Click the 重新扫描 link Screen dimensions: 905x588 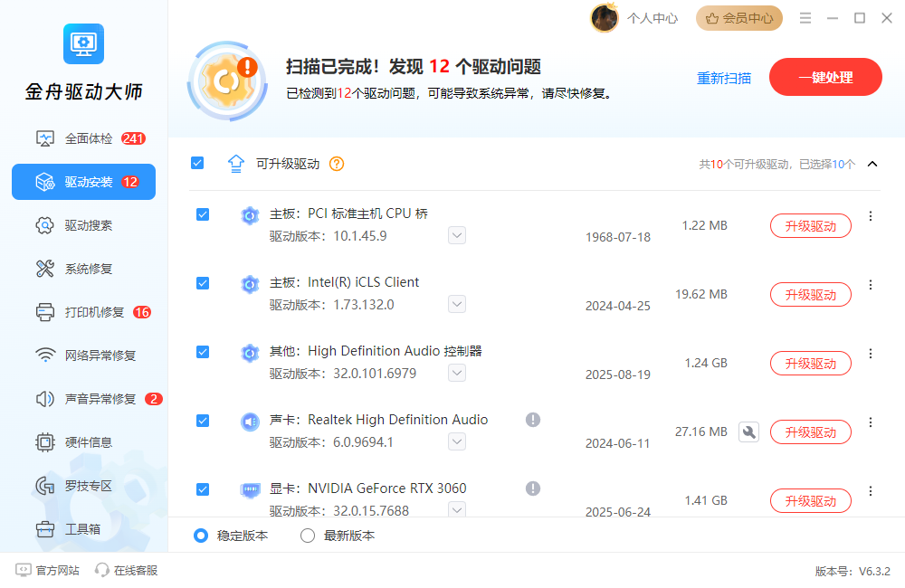tap(724, 78)
